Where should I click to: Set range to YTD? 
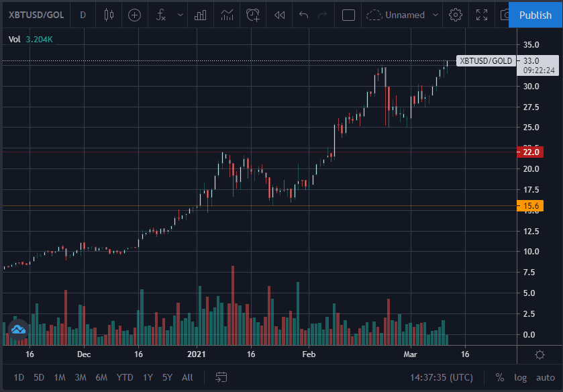tap(125, 377)
